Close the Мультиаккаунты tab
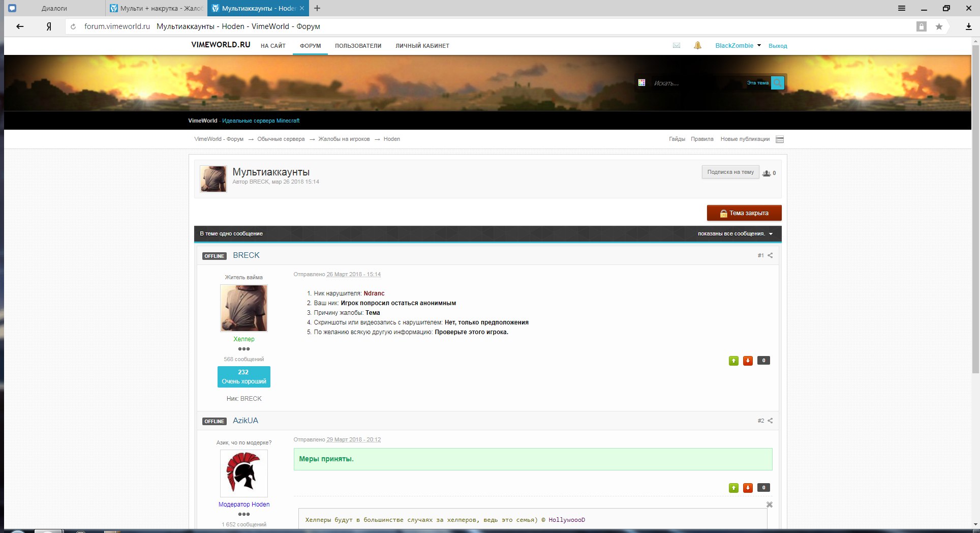Viewport: 980px width, 533px height. 302,8
